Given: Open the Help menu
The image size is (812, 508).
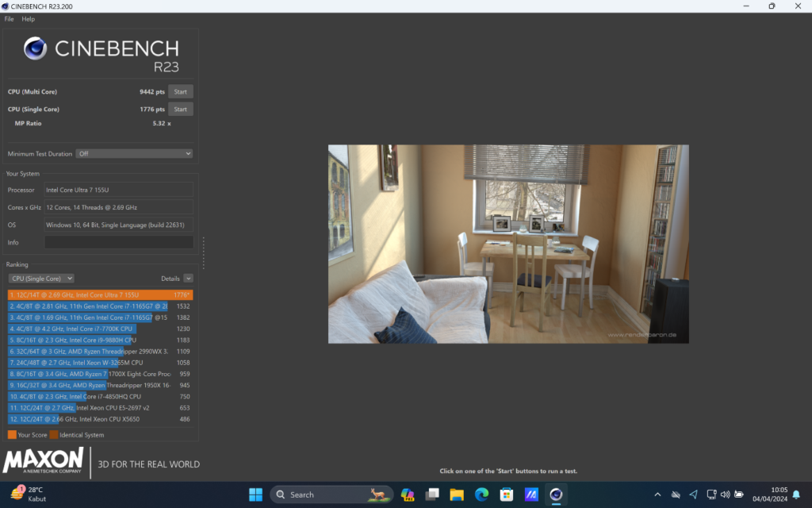Looking at the screenshot, I should (28, 18).
